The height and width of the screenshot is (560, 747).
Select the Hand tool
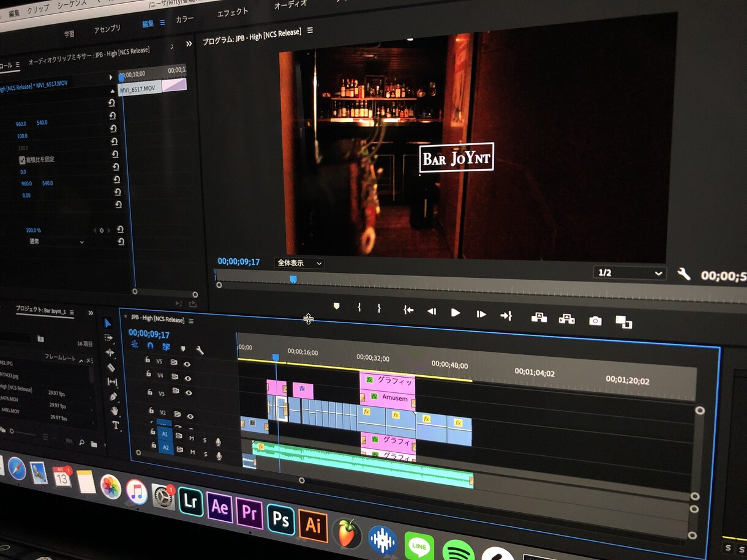114,411
